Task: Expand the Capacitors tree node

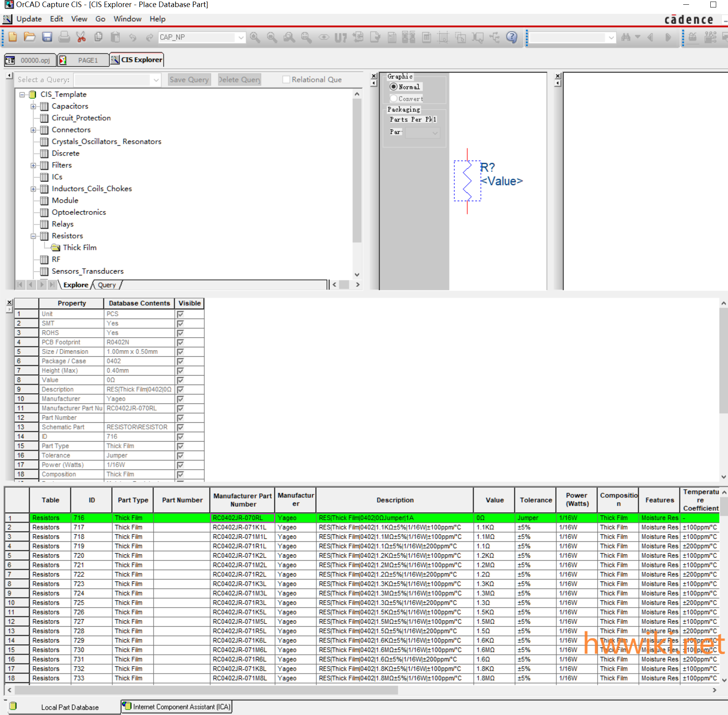Action: tap(33, 106)
